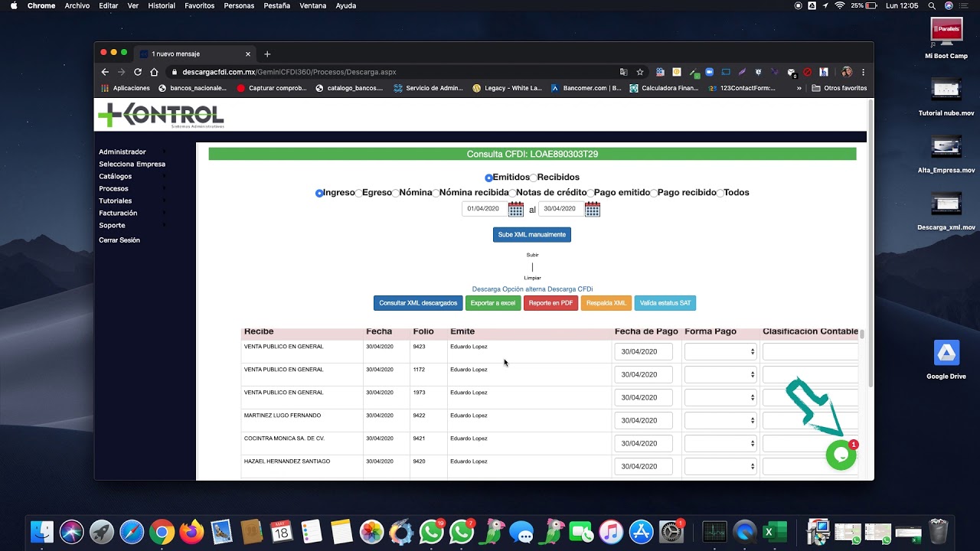Go to Chrome home page
This screenshot has width=980, height=551.
click(x=154, y=72)
